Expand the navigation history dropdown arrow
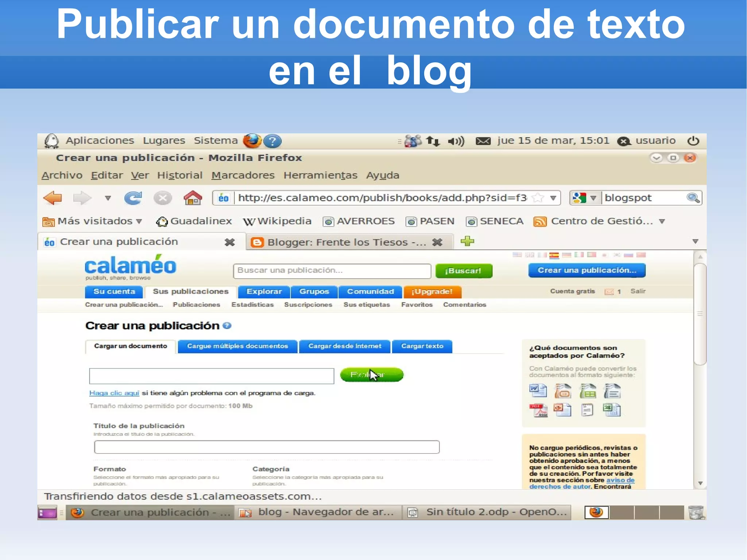This screenshot has height=560, width=747. tap(108, 198)
